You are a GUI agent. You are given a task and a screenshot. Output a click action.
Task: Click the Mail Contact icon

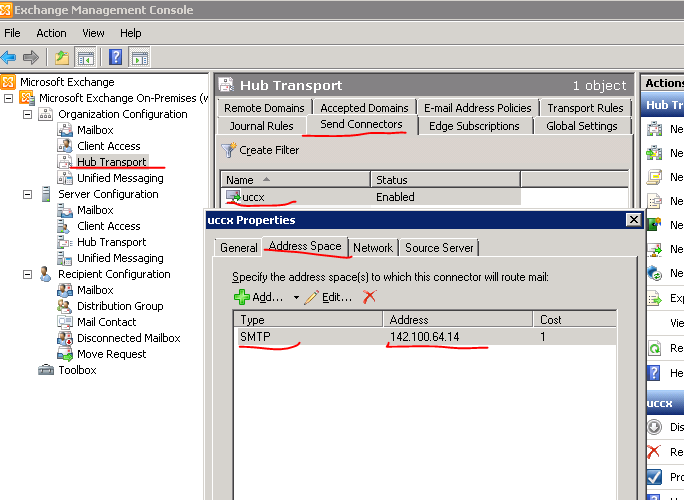(x=65, y=322)
